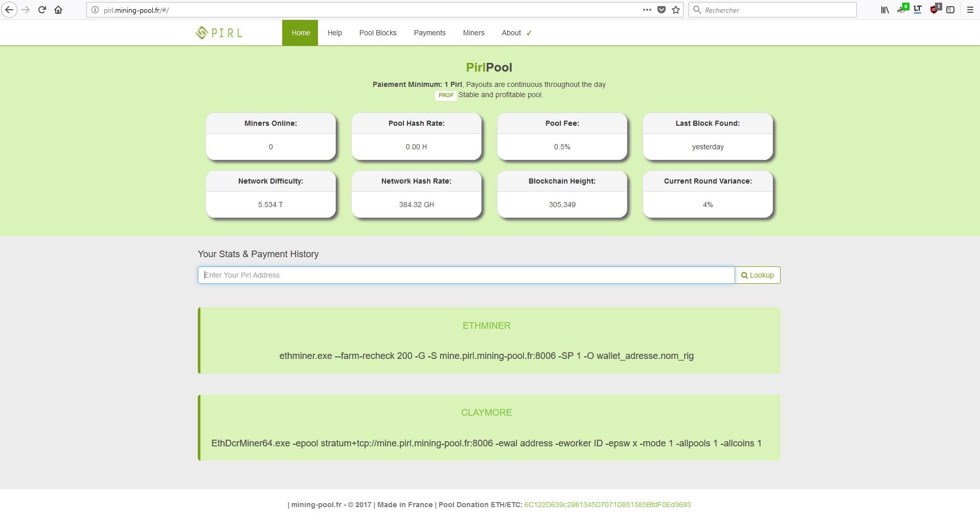This screenshot has height=521, width=980.
Task: Save page to Pocket icon
Action: (x=662, y=10)
